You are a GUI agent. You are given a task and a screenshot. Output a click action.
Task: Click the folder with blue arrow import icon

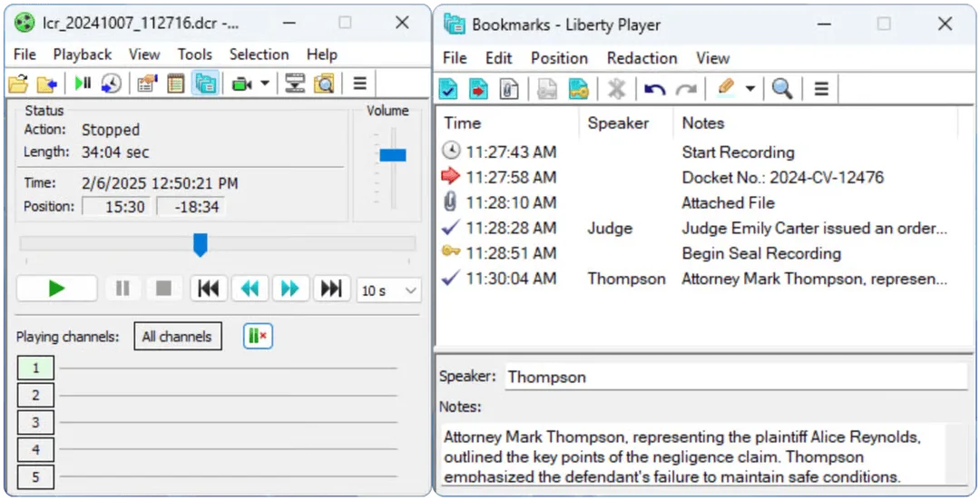47,83
